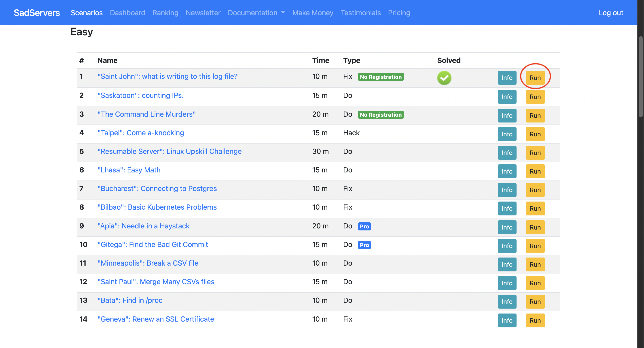
Task: Log out of the account
Action: (611, 13)
